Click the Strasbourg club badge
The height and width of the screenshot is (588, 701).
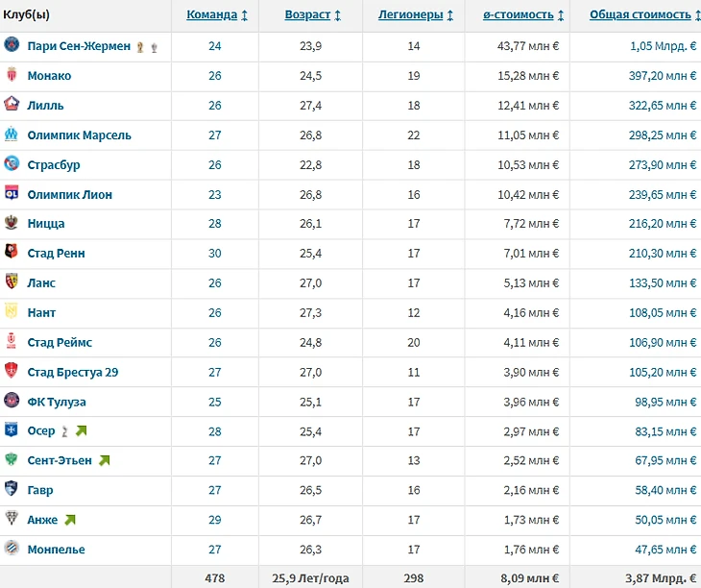(12, 163)
